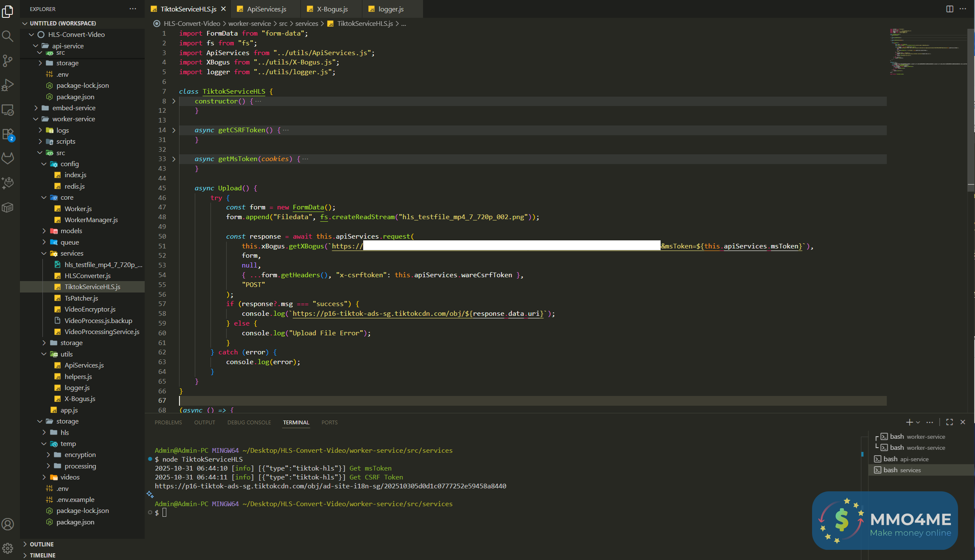The height and width of the screenshot is (560, 975).
Task: Open the Source Control view
Action: [8, 61]
